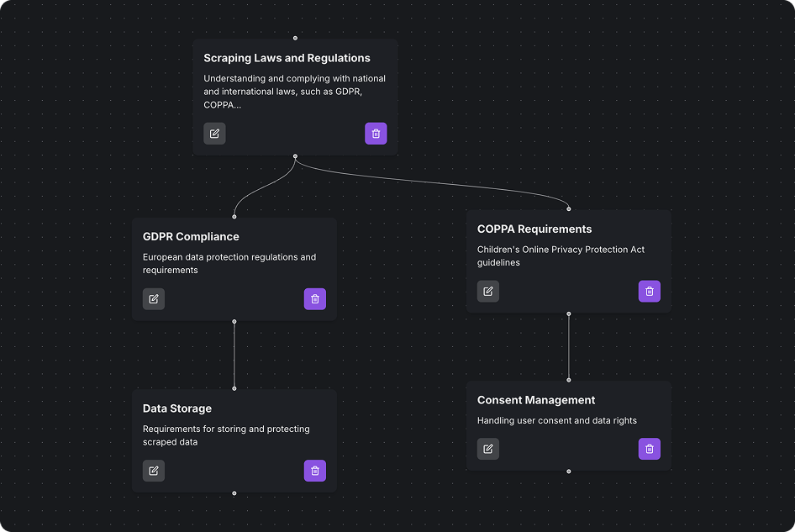Click the edge between COPPA Requirements and Consent Management
The image size is (795, 532).
pos(569,347)
